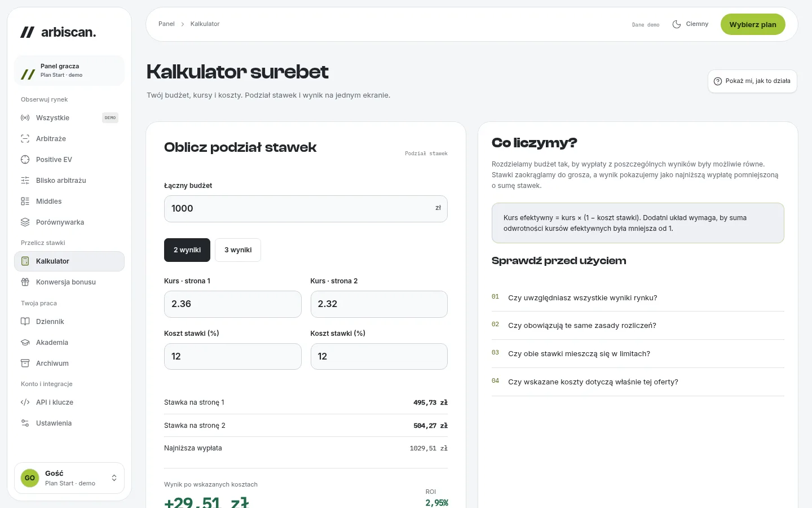Open Arbitraże scanner icon in sidebar
812x508 pixels.
[25, 139]
